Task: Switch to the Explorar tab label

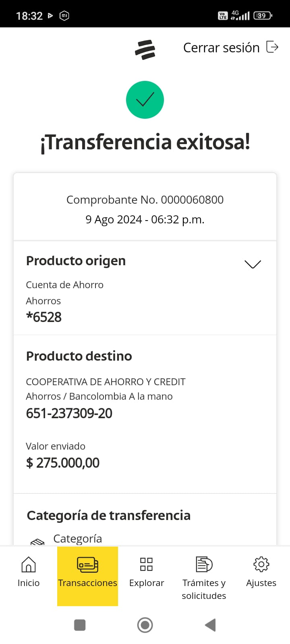Action: pos(147,583)
